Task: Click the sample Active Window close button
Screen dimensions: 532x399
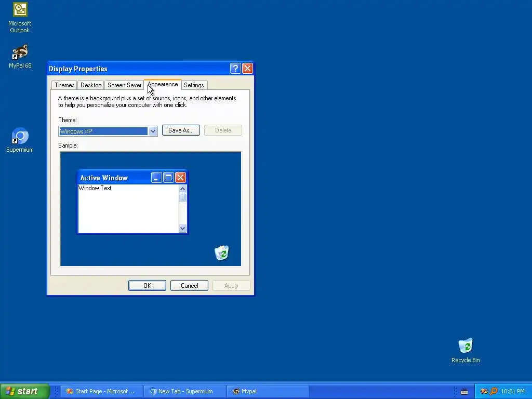Action: (x=180, y=178)
